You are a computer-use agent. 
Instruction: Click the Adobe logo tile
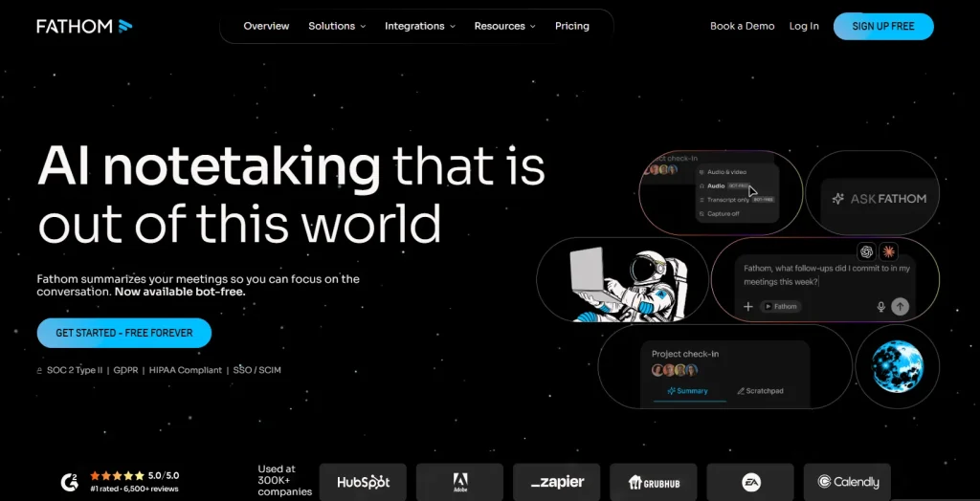point(460,482)
